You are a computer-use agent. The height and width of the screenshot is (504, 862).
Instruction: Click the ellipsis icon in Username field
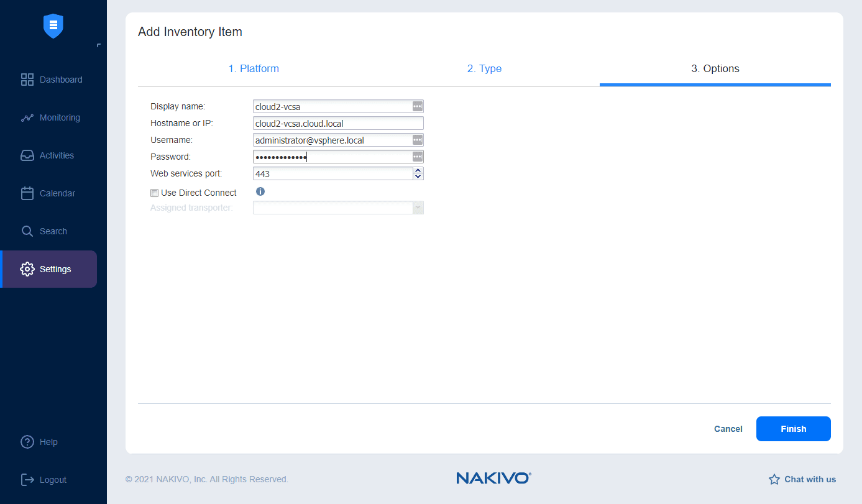418,140
